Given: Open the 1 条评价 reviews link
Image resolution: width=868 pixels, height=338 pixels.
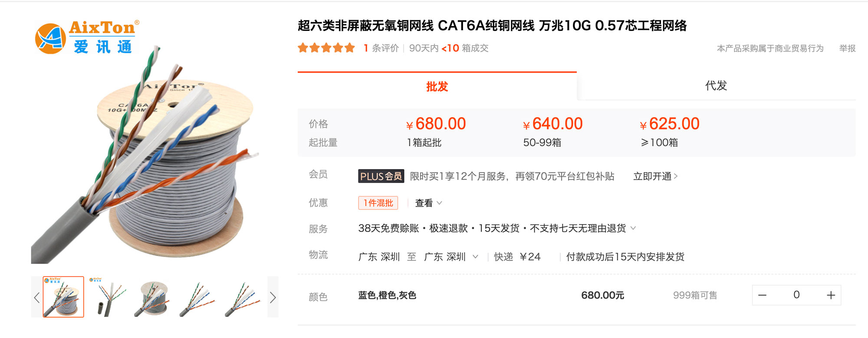Looking at the screenshot, I should click(381, 48).
